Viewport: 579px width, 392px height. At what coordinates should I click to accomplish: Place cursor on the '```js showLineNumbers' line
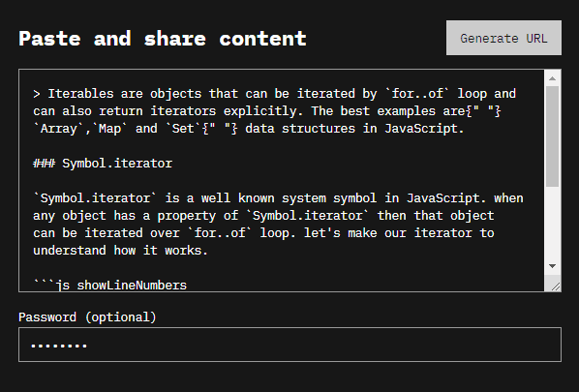tap(110, 285)
